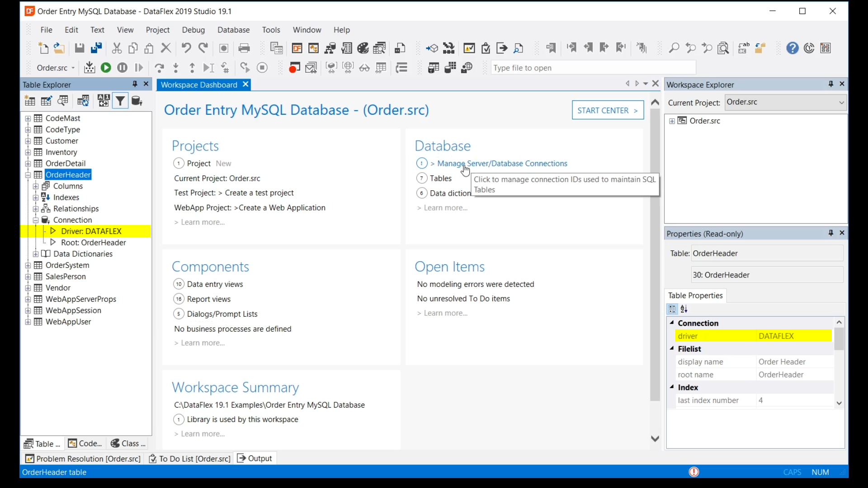Image resolution: width=868 pixels, height=488 pixels.
Task: Click the Cut scissors icon
Action: coord(117,48)
